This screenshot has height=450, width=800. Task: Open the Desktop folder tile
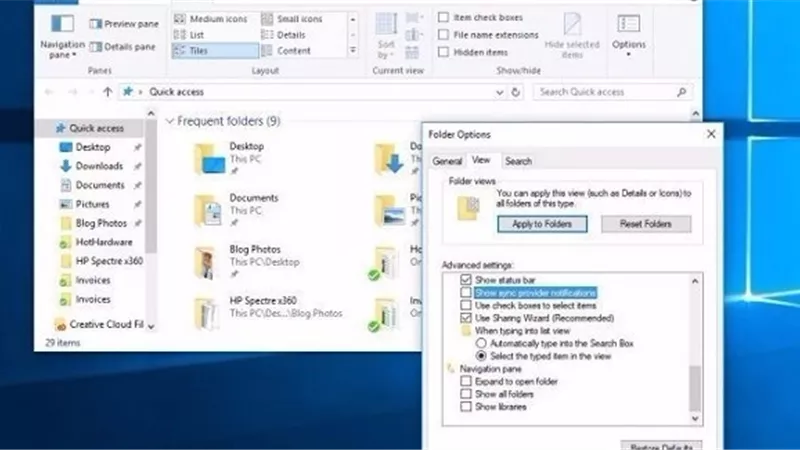(x=232, y=158)
